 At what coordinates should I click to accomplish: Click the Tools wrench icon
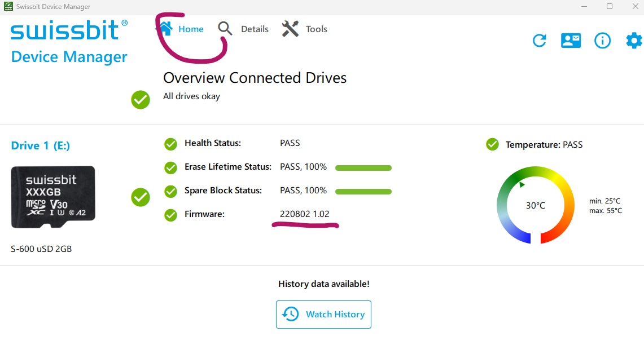(290, 29)
